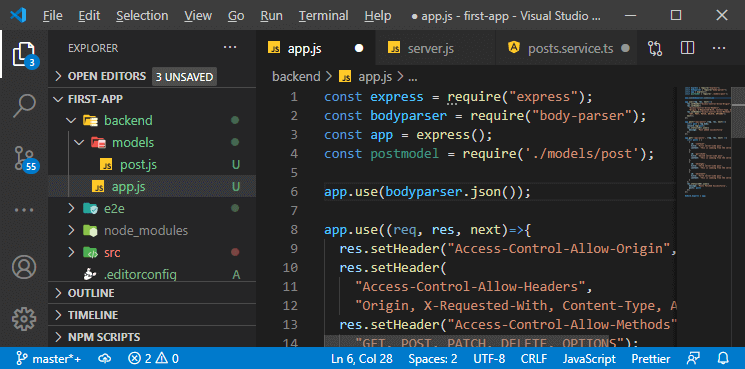The width and height of the screenshot is (745, 369).
Task: Expand the Open Editors section
Action: pos(152,76)
